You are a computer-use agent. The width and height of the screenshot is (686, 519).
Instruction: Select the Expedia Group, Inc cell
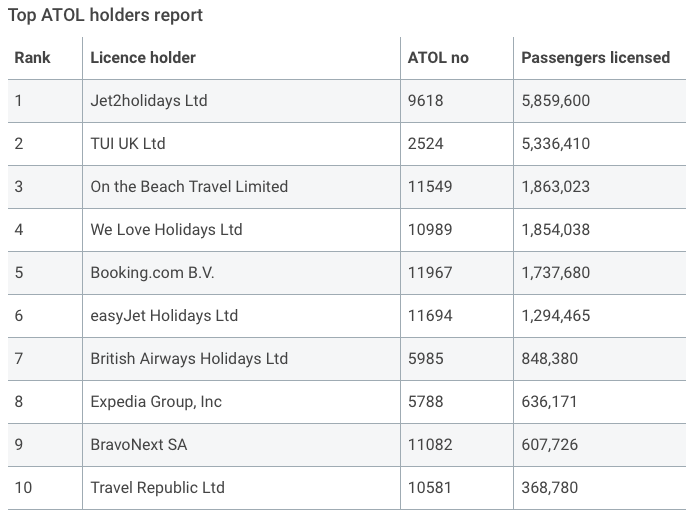tap(156, 402)
